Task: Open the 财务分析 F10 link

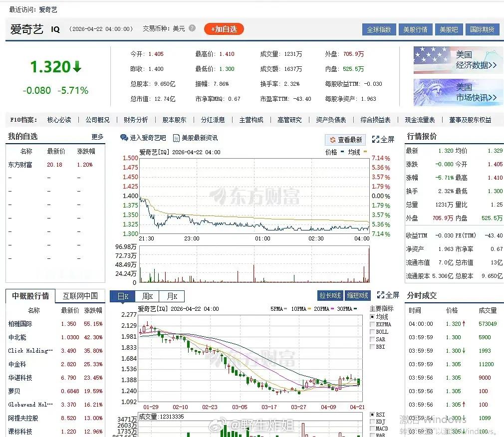Action: click(x=136, y=120)
